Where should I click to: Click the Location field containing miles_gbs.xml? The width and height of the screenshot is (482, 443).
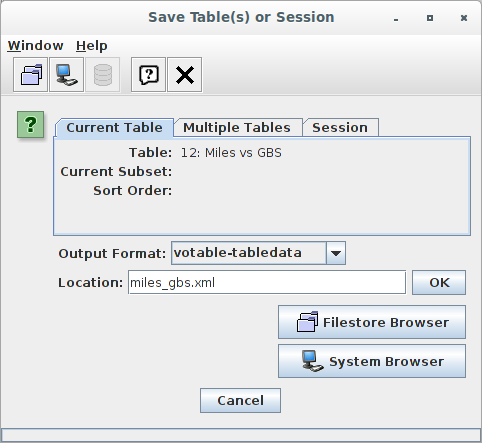pos(267,283)
